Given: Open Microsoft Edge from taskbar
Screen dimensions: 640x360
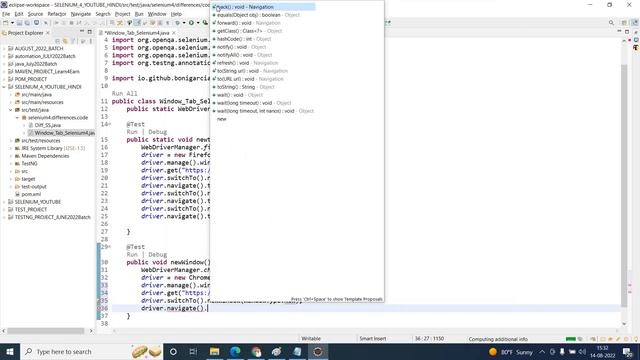Looking at the screenshot, I should 235,351.
